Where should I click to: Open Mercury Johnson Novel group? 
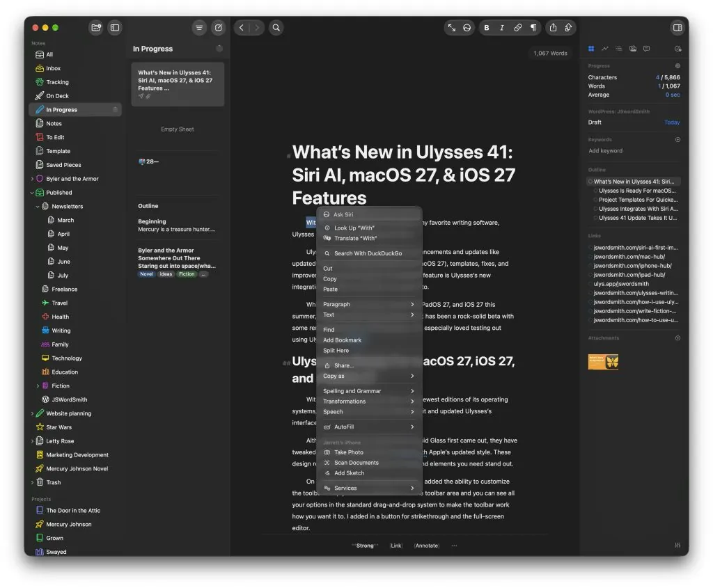point(75,468)
